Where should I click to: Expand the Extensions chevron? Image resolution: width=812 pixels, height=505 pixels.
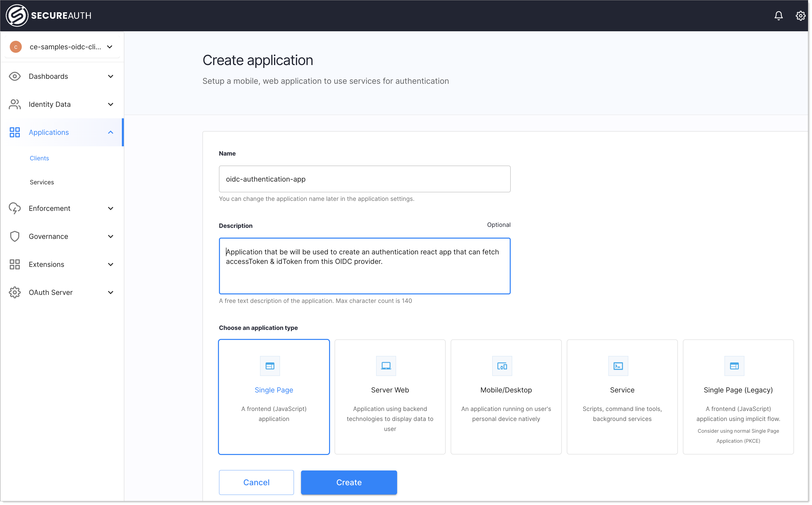pyautogui.click(x=111, y=265)
